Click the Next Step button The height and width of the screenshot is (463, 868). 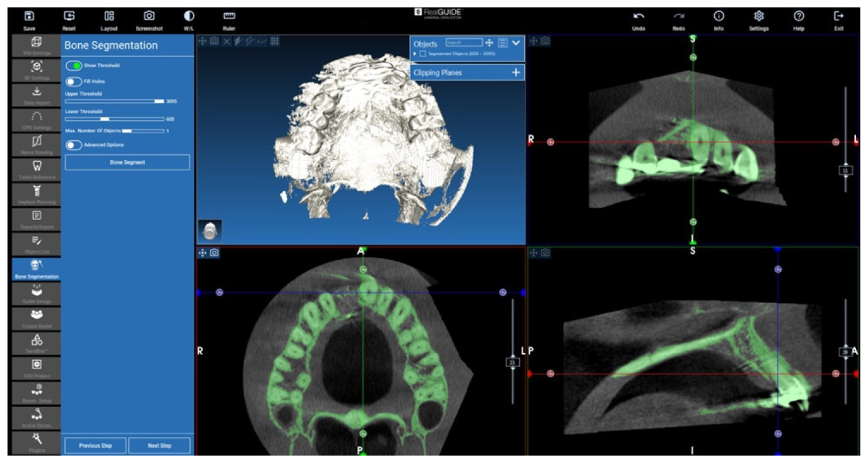point(159,445)
